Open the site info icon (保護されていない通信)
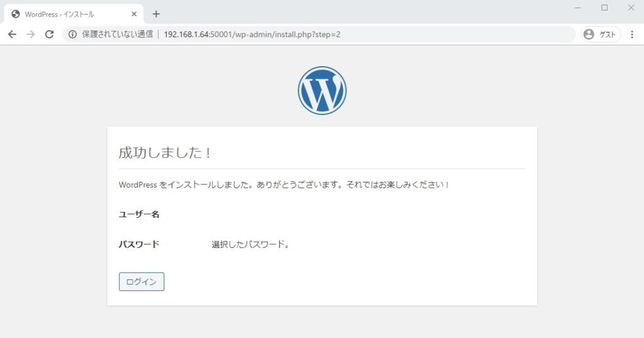Image resolution: width=644 pixels, height=338 pixels. click(72, 35)
